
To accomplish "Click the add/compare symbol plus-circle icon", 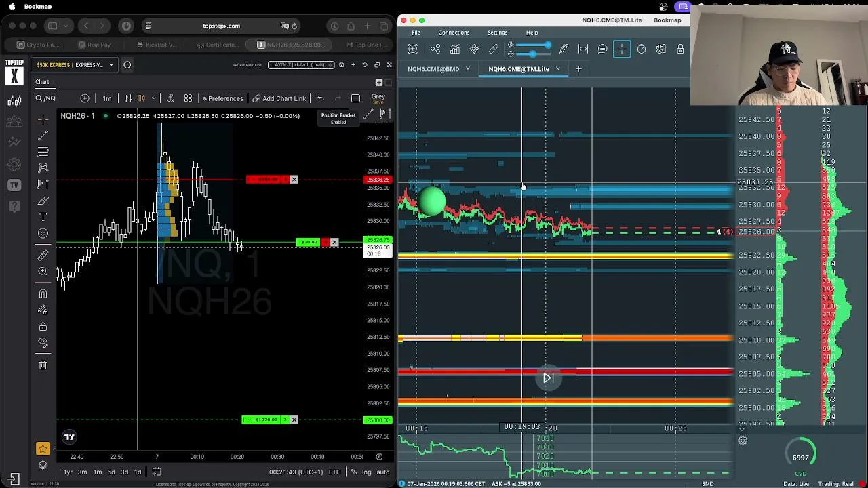I will pyautogui.click(x=85, y=98).
